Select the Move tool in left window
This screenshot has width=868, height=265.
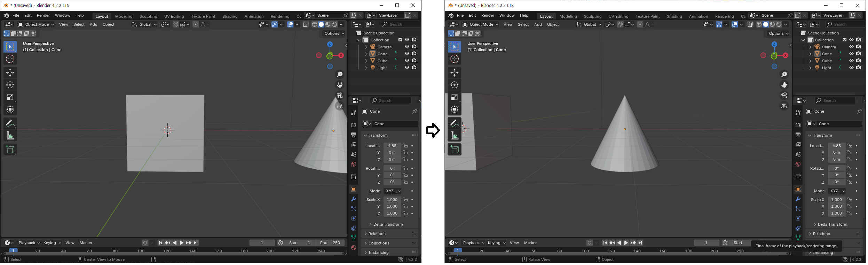[x=10, y=73]
